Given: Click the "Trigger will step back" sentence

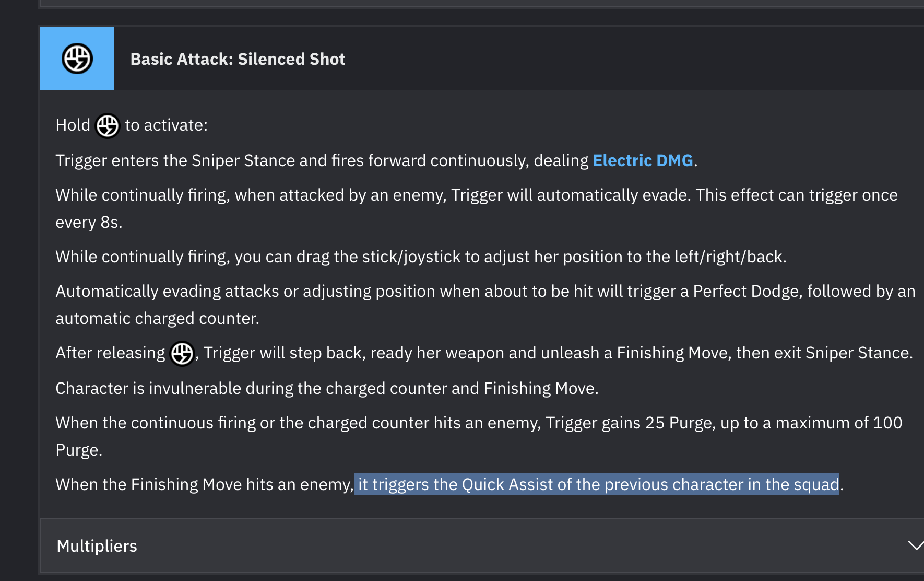Looking at the screenshot, I should click(558, 353).
